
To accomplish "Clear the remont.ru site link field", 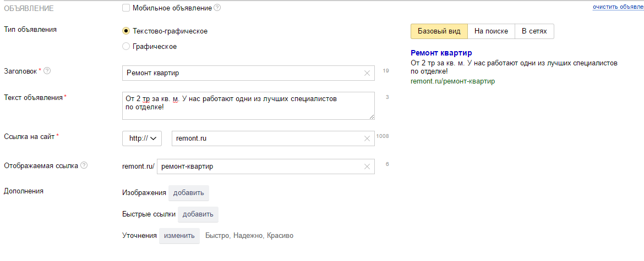I will (x=367, y=138).
